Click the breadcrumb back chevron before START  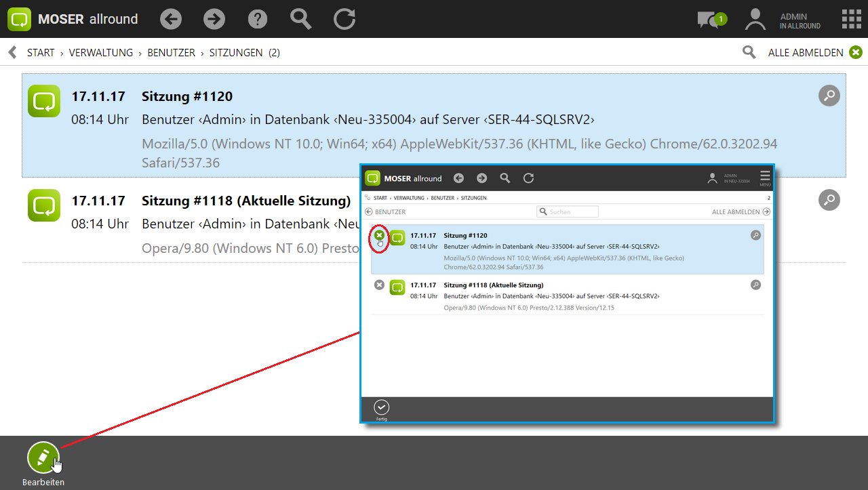(x=12, y=52)
